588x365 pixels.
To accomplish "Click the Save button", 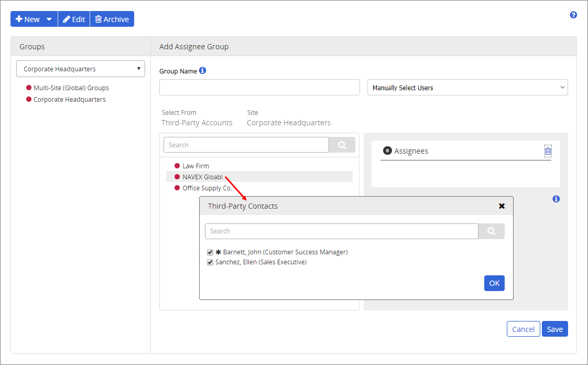I will (x=554, y=329).
